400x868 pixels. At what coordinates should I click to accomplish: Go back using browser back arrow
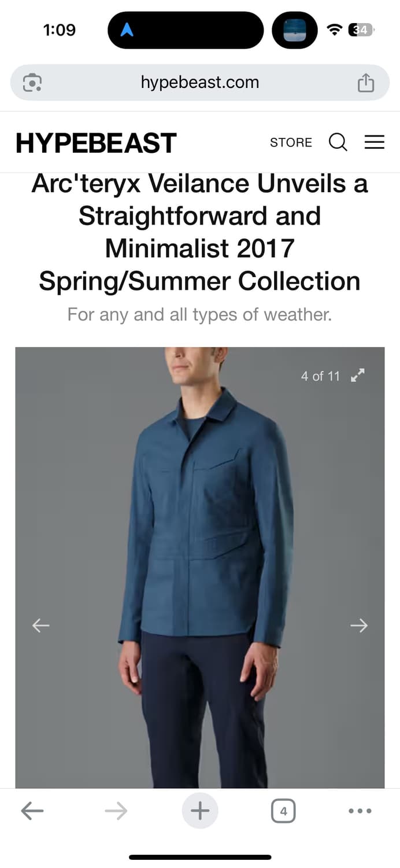pos(32,811)
